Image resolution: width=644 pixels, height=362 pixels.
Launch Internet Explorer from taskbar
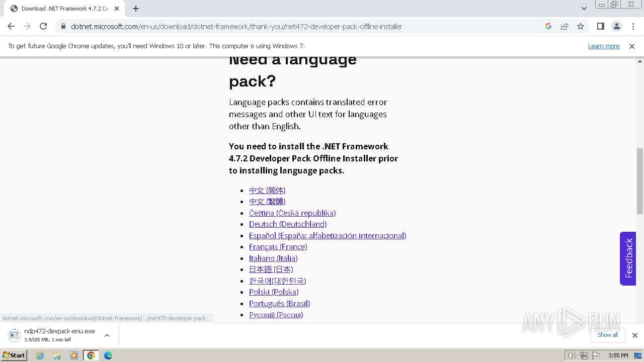[x=40, y=355]
